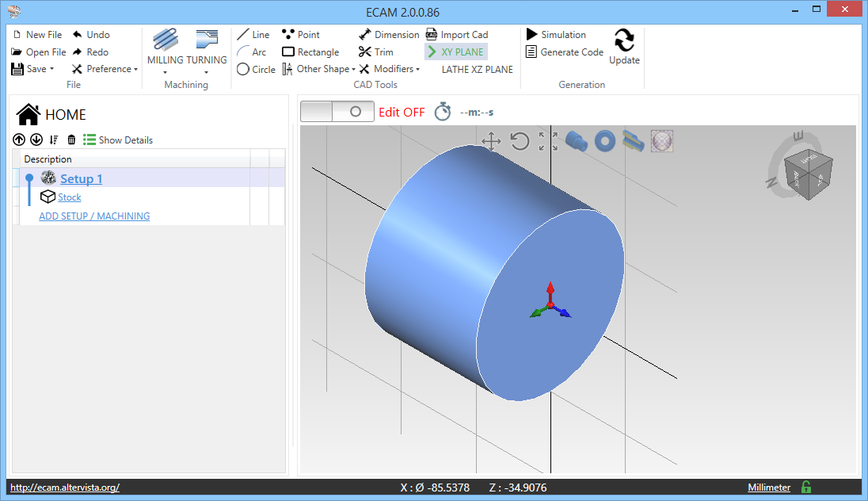This screenshot has height=501, width=868.
Task: Select the Arc drawing tool
Action: pyautogui.click(x=251, y=52)
